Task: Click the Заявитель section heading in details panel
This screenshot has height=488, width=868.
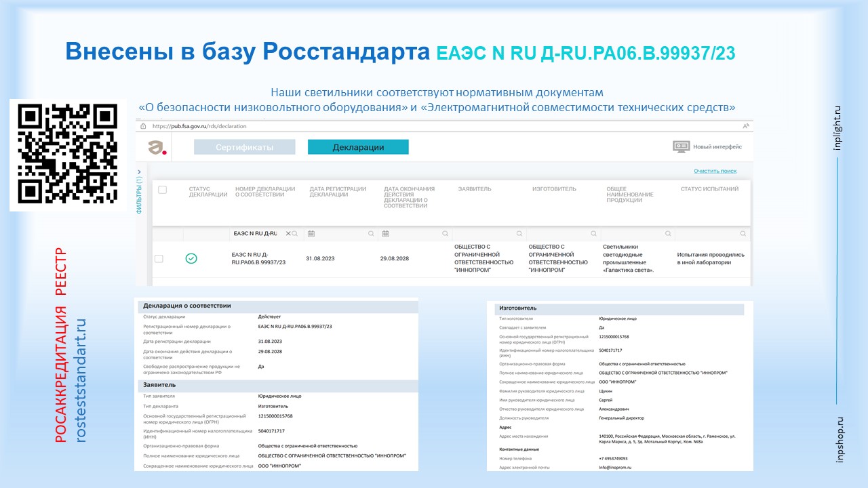Action: (x=158, y=385)
